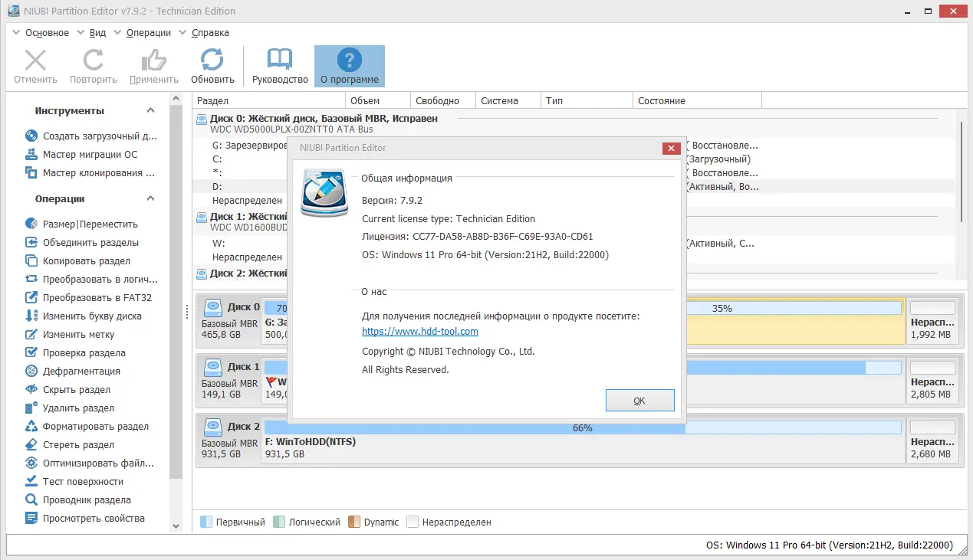Click the sidebar splitter grip dots

(187, 312)
